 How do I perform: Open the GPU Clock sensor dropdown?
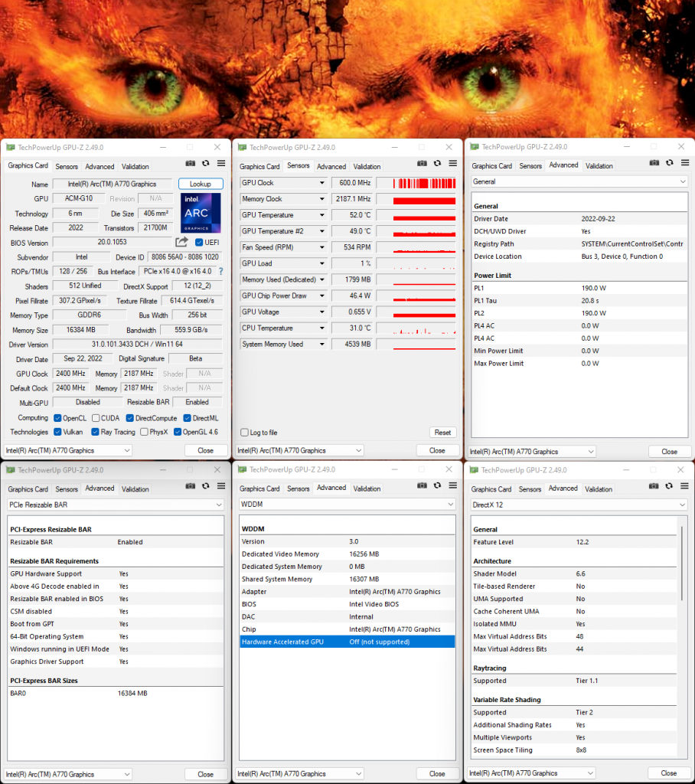[x=322, y=183]
